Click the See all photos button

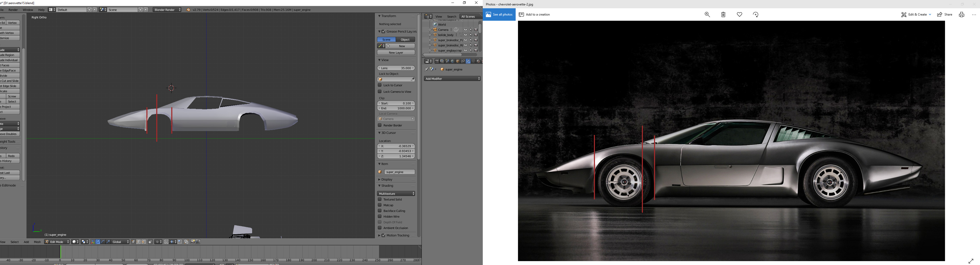click(499, 15)
